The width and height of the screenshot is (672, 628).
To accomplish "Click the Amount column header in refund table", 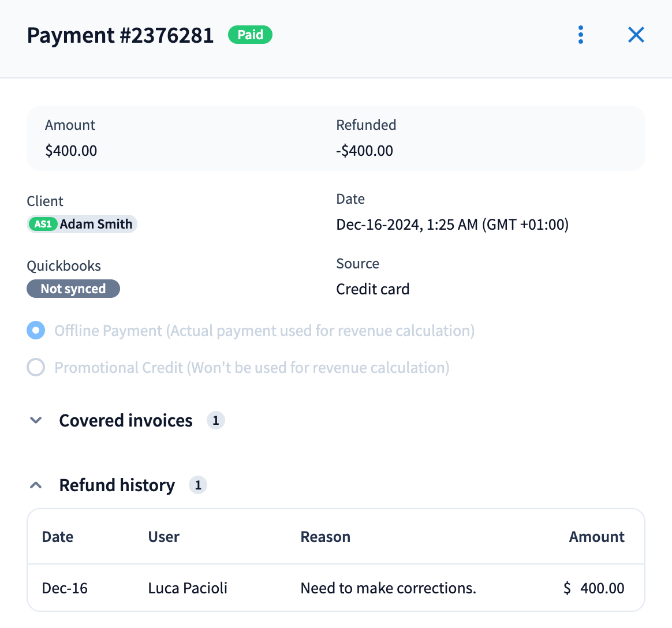I will pos(596,537).
